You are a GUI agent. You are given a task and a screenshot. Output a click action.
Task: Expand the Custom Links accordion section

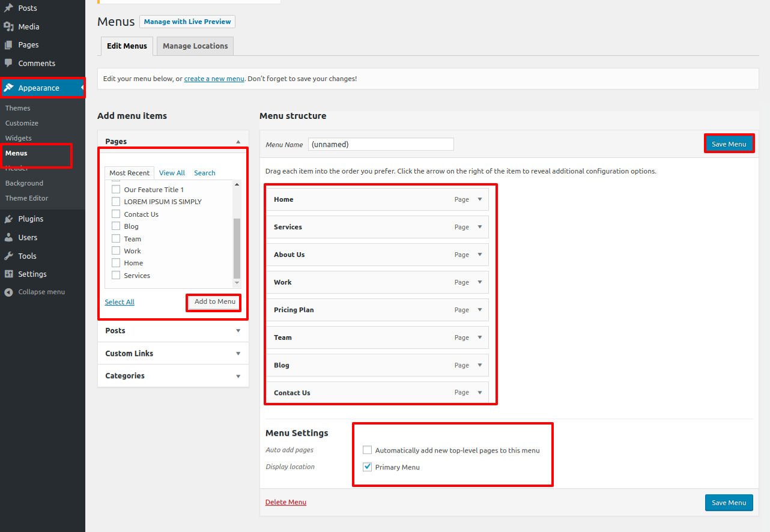[x=238, y=354]
